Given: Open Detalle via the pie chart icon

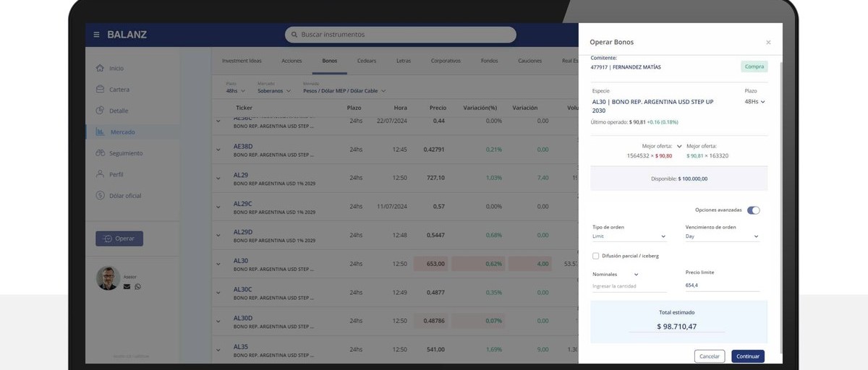Looking at the screenshot, I should click(100, 111).
